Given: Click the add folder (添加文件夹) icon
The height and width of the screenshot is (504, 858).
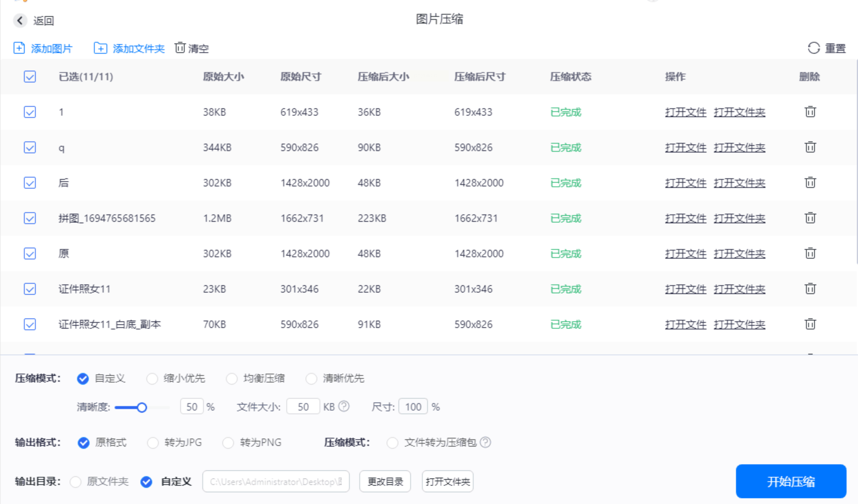Looking at the screenshot, I should pyautogui.click(x=100, y=48).
